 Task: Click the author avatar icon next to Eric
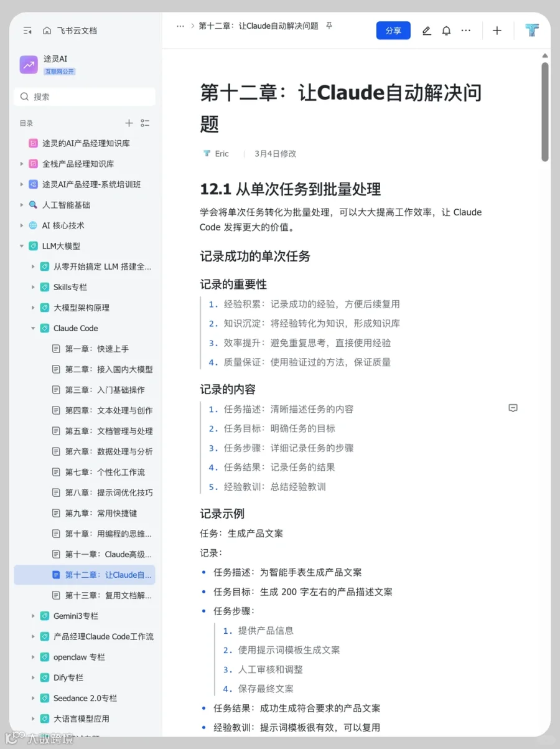point(207,154)
